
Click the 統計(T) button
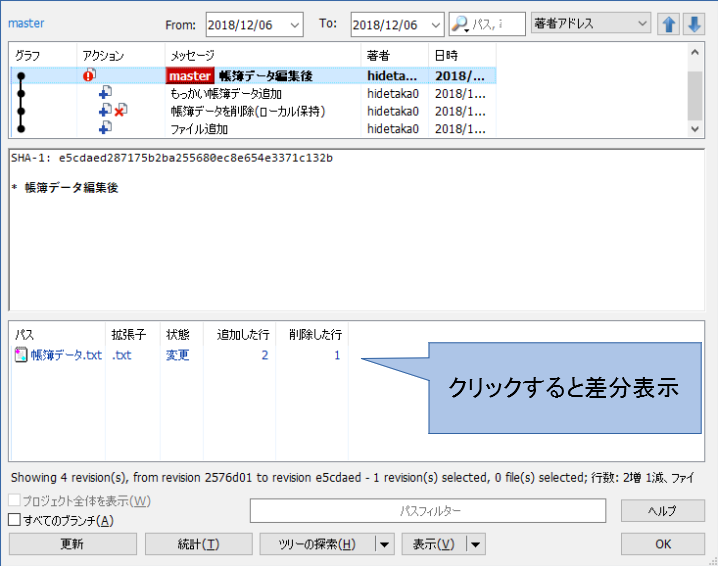coord(199,544)
